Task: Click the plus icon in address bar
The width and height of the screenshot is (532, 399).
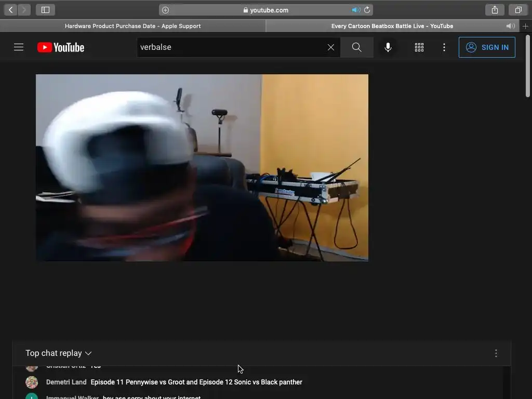Action: [165, 10]
